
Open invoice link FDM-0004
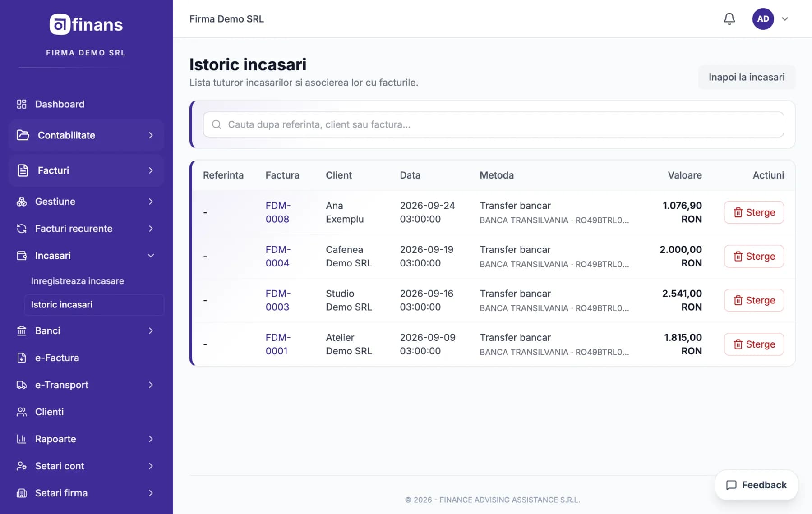click(x=278, y=256)
